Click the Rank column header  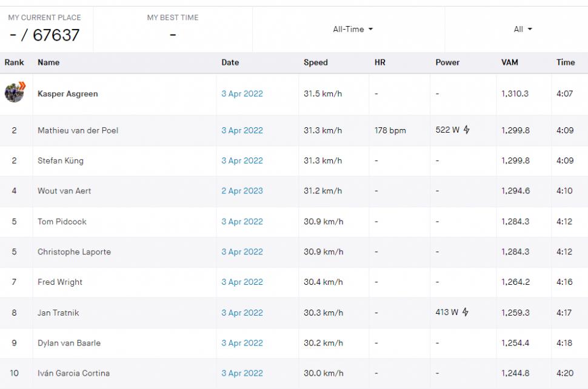(x=15, y=62)
